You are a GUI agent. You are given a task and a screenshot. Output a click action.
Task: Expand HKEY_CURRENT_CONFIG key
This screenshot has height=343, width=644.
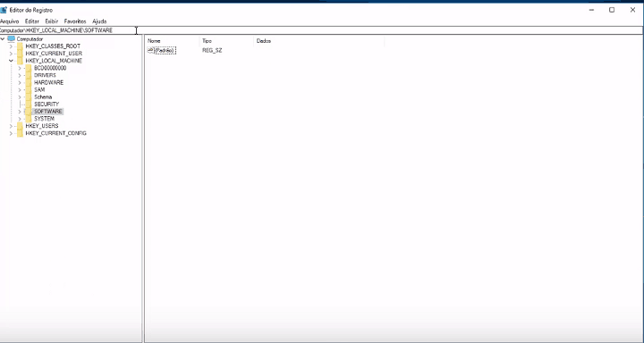(11, 133)
